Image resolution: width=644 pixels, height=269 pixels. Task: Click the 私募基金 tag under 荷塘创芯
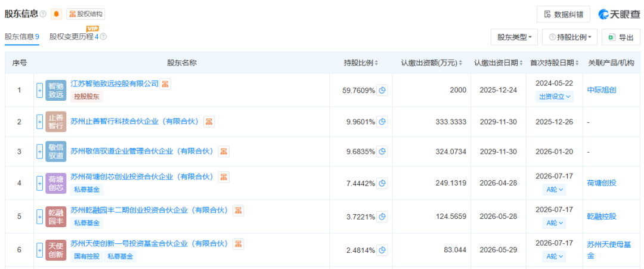pyautogui.click(x=86, y=189)
